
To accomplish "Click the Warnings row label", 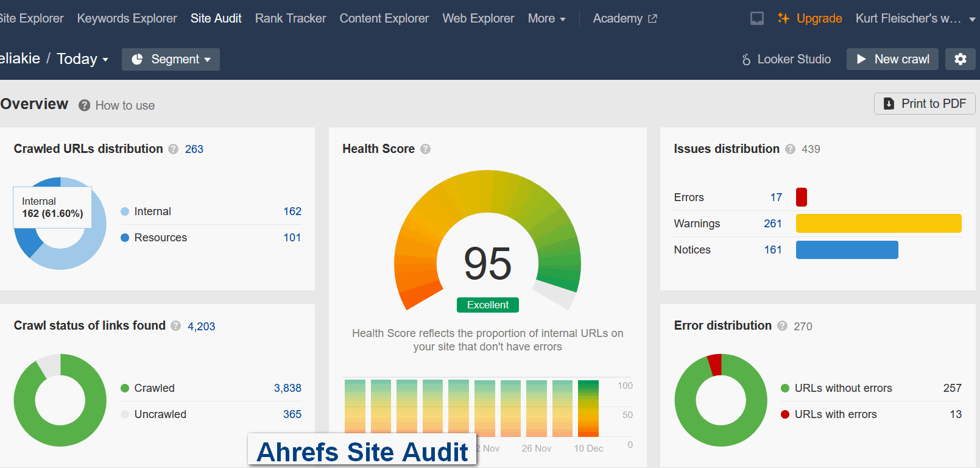I will (697, 224).
